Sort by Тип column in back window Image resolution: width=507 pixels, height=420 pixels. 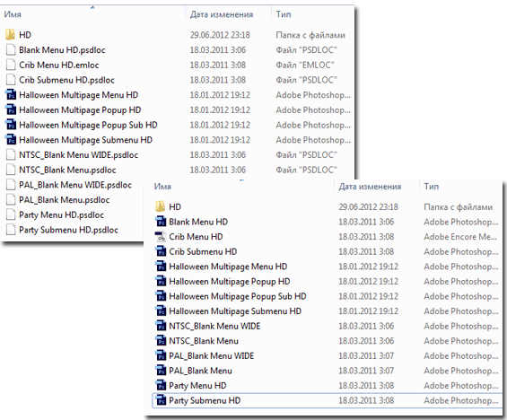click(x=284, y=14)
